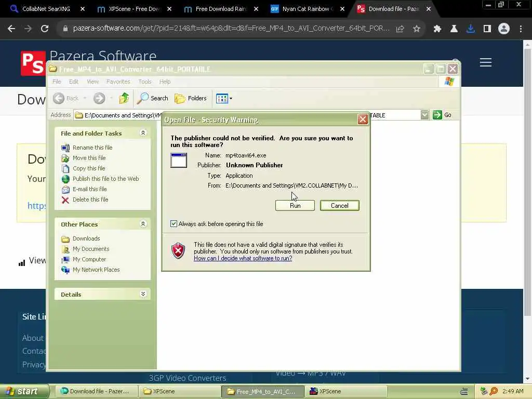This screenshot has height=399, width=532.
Task: Close the Nyan Cat Rainbow browser tab
Action: [x=342, y=9]
